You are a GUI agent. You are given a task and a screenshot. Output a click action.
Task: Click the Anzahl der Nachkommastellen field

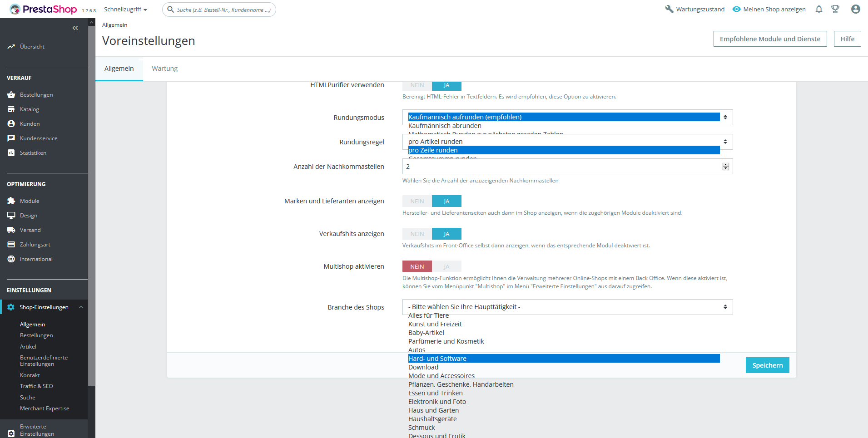coord(567,167)
